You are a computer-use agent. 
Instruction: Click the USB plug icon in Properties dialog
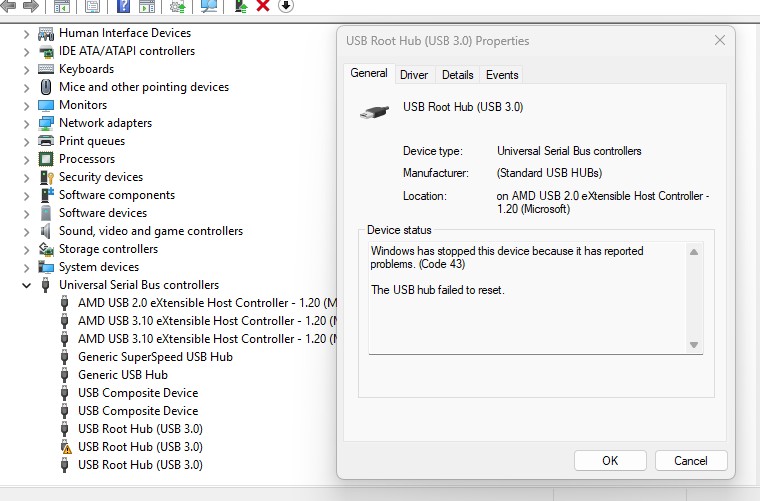374,112
